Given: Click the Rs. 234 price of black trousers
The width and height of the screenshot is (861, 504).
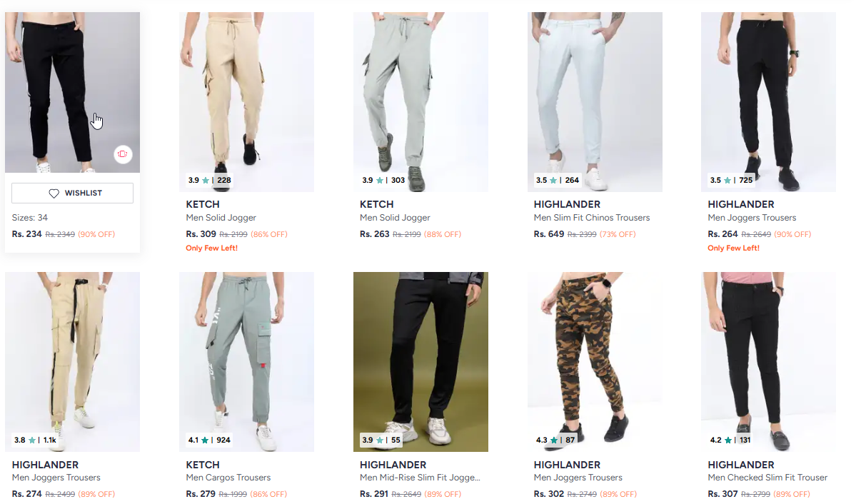Looking at the screenshot, I should 27,234.
